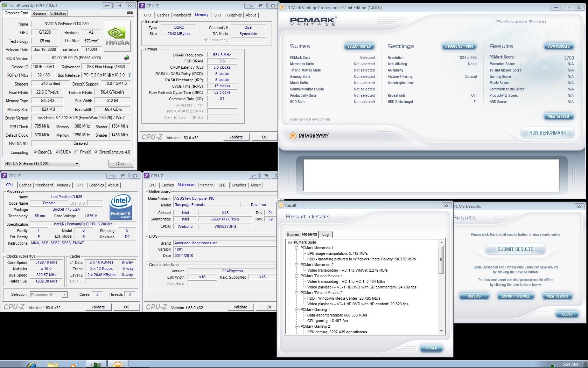Collapse the PCMark Memories 2 node

[296, 265]
